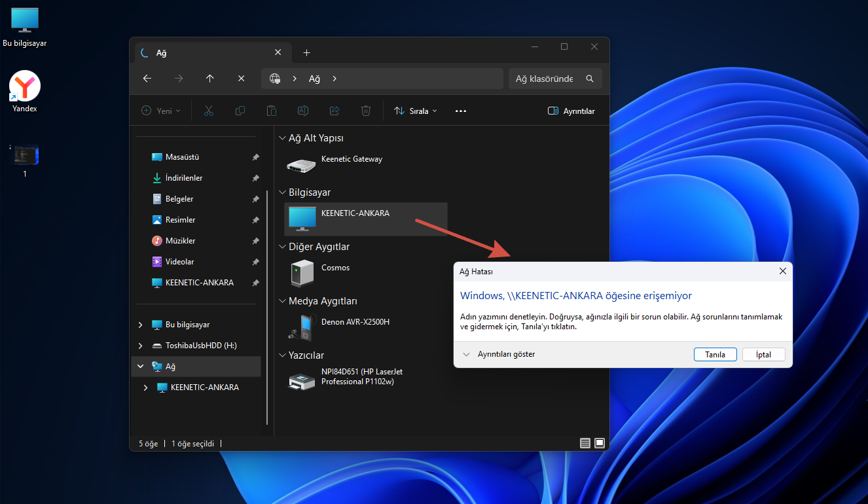Open the Sırala sort dropdown
This screenshot has height=504, width=868.
416,111
